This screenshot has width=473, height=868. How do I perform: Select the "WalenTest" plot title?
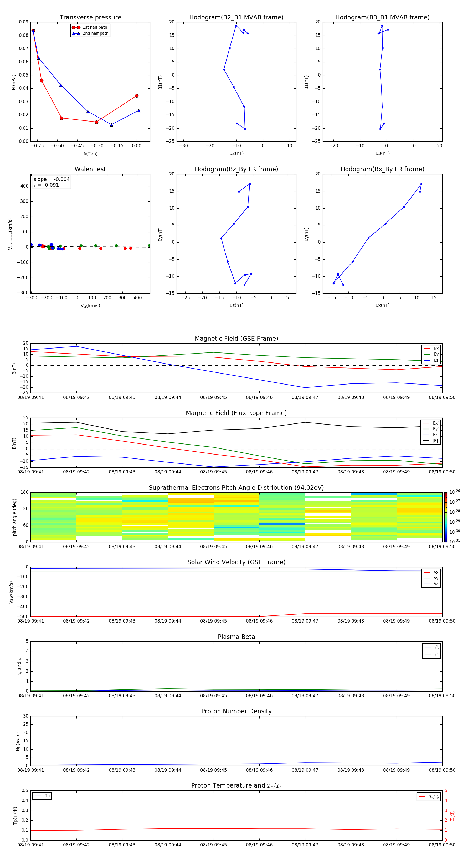click(x=90, y=169)
